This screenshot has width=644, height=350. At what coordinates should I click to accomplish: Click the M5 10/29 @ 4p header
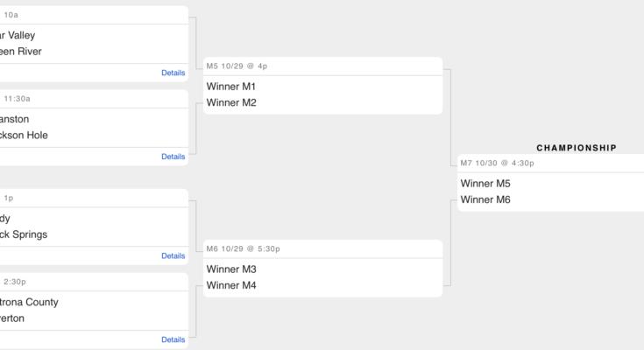tap(237, 66)
